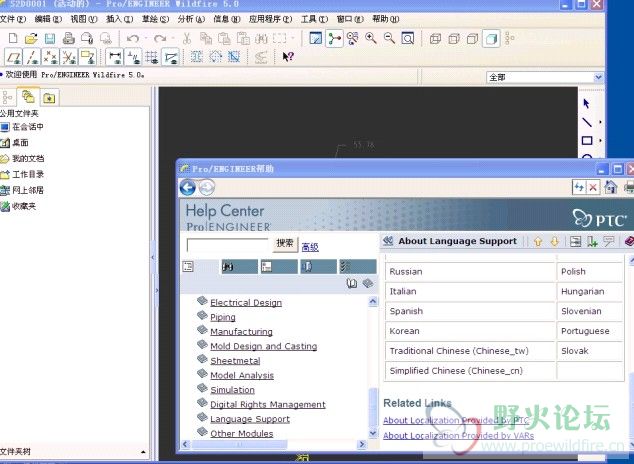Select the arrow pick tool in sketcher
Viewport: 634px width, 464px height.
pyautogui.click(x=586, y=103)
